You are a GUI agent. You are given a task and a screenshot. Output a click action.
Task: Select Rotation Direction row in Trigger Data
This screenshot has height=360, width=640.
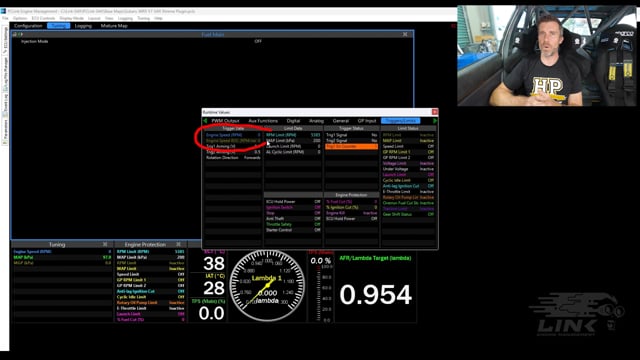pyautogui.click(x=233, y=158)
